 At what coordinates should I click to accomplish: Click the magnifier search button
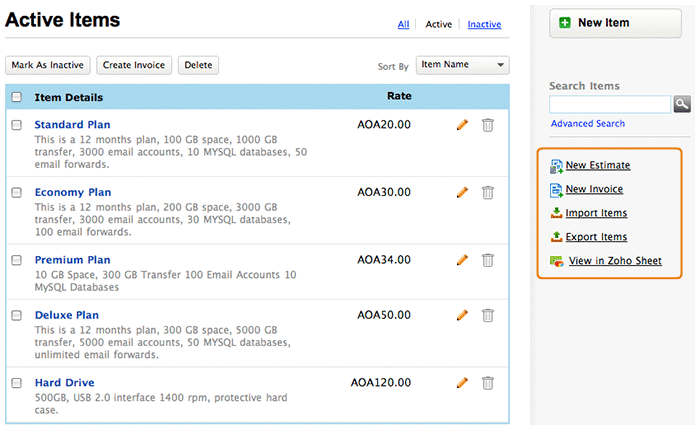pyautogui.click(x=683, y=104)
